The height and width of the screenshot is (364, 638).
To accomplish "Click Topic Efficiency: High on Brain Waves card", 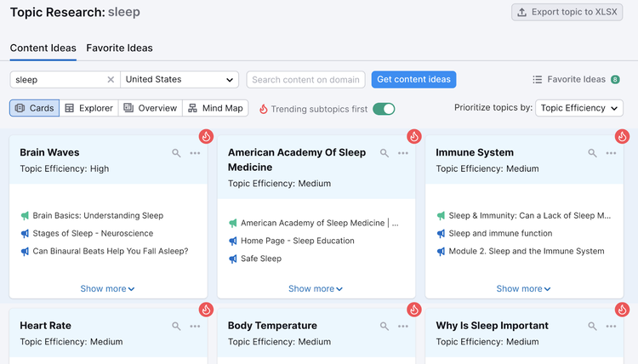I will coord(65,168).
